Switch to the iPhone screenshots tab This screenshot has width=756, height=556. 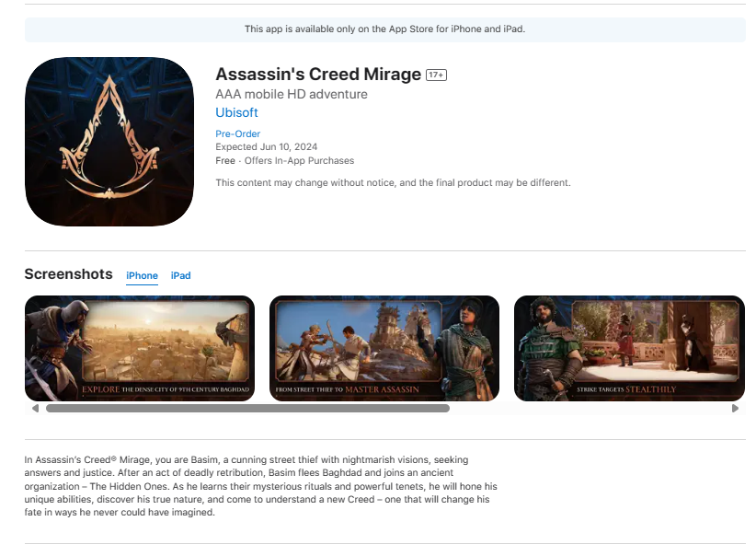pos(142,275)
